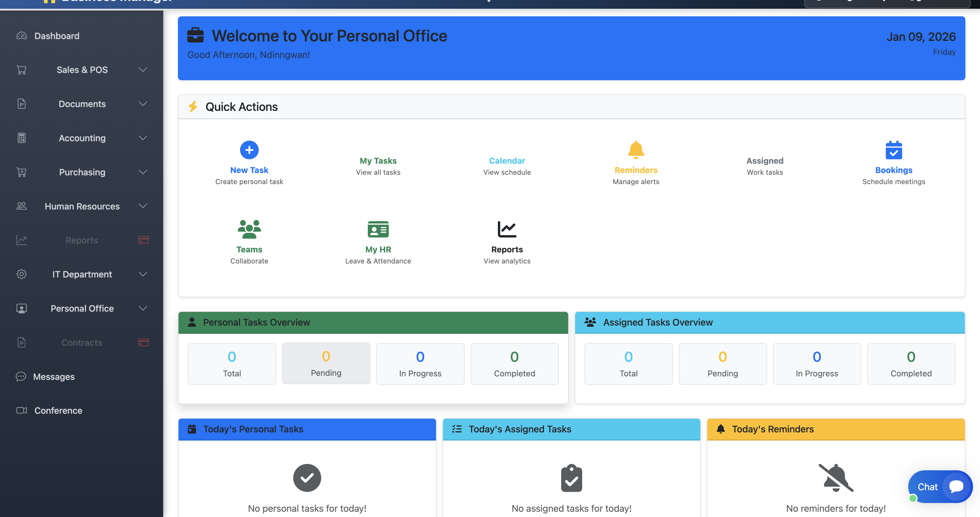The height and width of the screenshot is (517, 980).
Task: Expand the IT Department menu
Action: click(x=82, y=274)
